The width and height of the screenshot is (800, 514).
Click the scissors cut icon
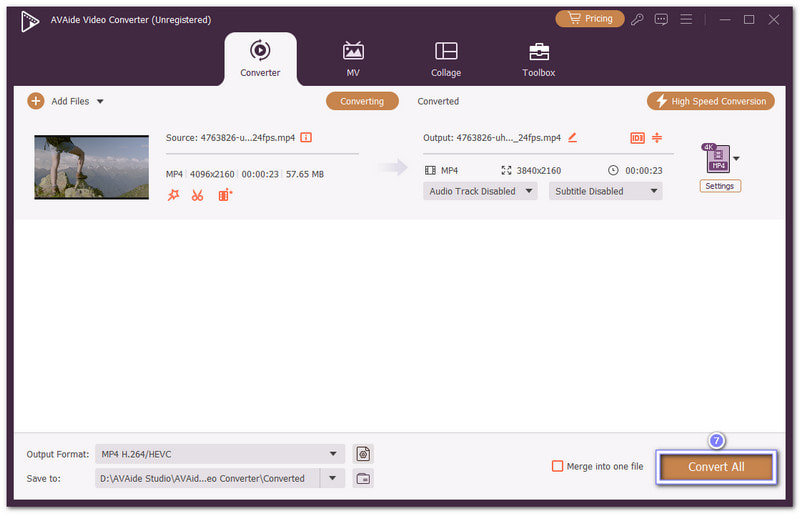(x=197, y=195)
